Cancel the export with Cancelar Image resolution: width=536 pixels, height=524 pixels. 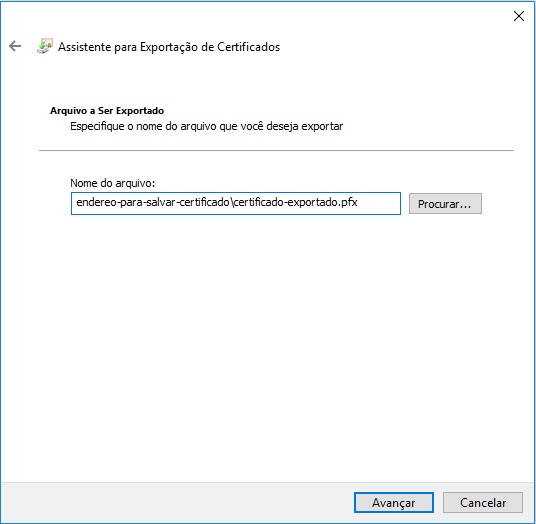pyautogui.click(x=483, y=502)
